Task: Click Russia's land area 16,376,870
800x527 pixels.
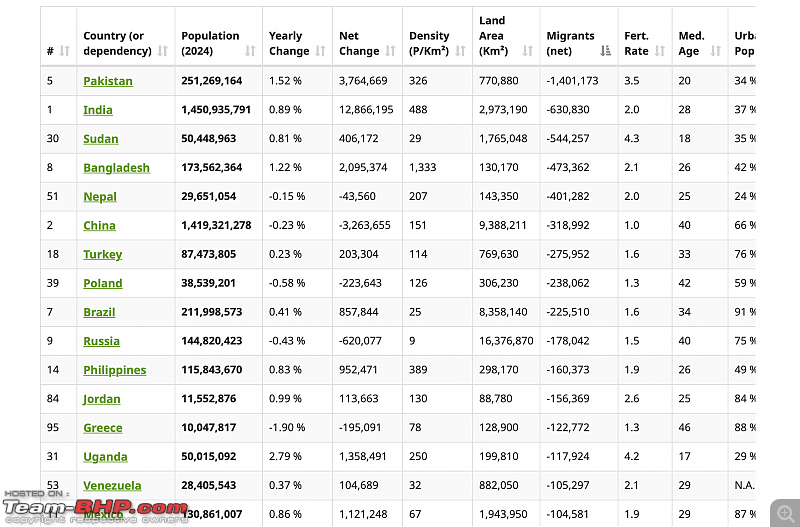Action: pos(506,341)
